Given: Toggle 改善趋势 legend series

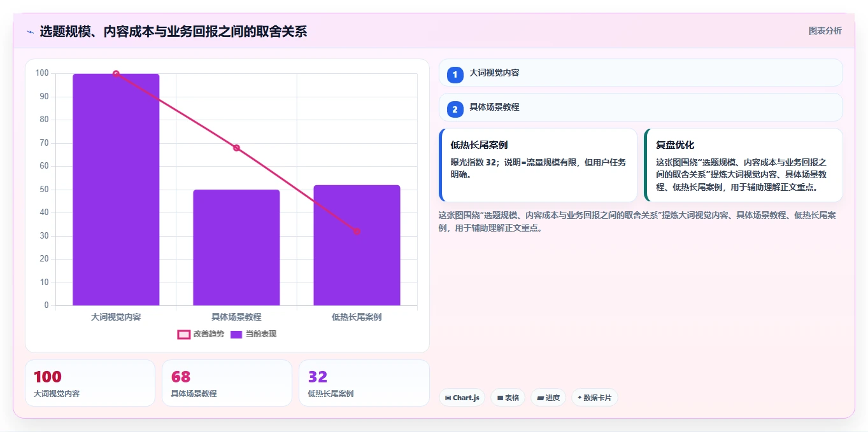Looking at the screenshot, I should pos(201,334).
